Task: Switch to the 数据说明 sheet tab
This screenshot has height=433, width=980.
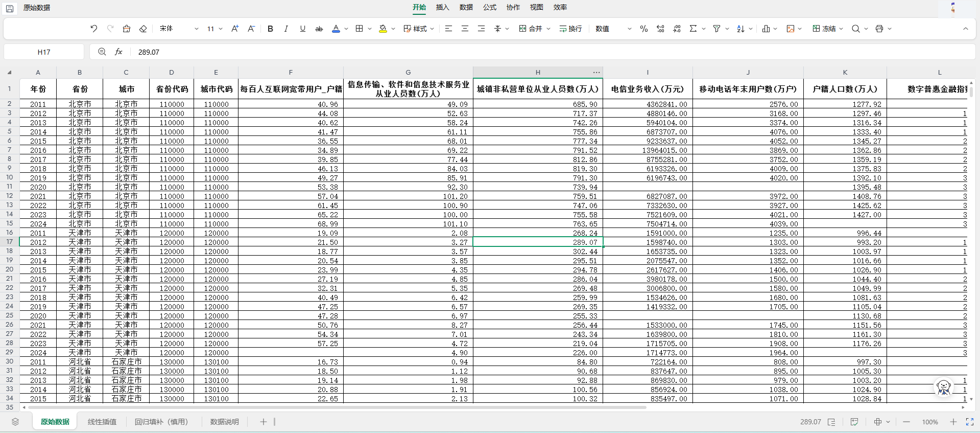Action: (225, 422)
